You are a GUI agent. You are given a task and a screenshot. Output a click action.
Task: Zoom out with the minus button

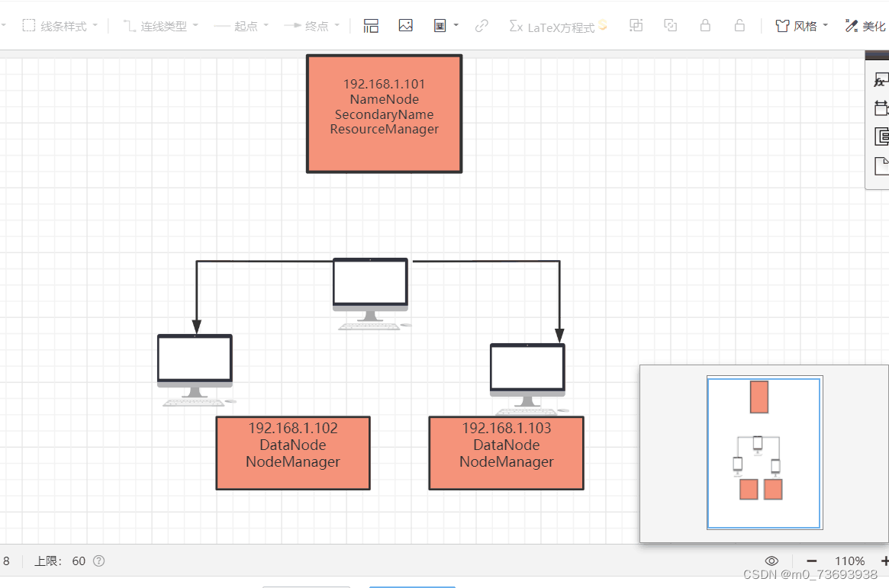pos(811,561)
